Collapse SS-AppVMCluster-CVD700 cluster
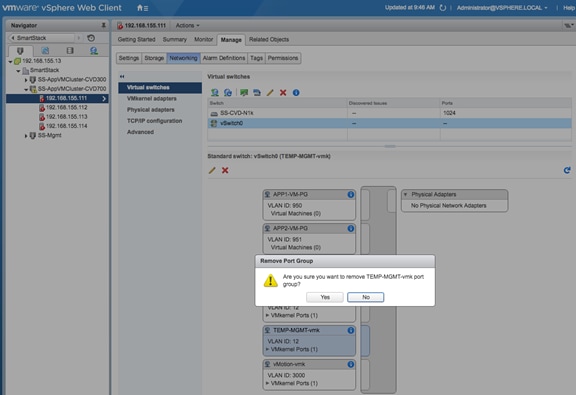The width and height of the screenshot is (576, 395). click(26, 89)
